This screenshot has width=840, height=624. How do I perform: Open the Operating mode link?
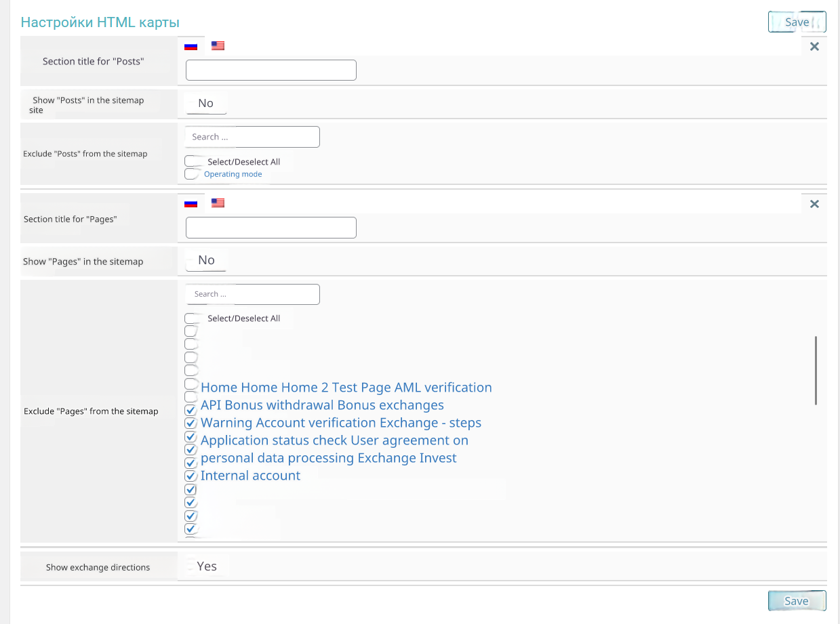click(x=233, y=174)
